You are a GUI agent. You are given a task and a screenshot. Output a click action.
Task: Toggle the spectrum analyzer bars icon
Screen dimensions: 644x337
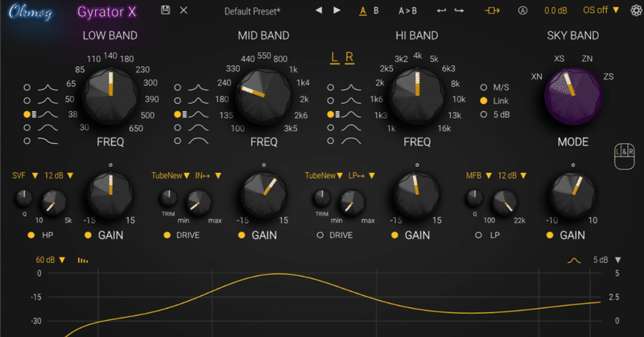coord(83,261)
